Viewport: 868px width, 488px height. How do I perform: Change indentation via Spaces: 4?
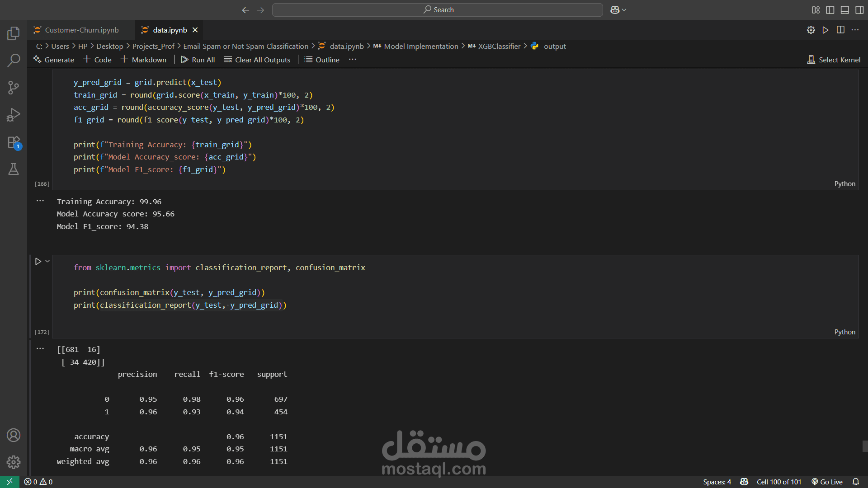[x=717, y=482]
